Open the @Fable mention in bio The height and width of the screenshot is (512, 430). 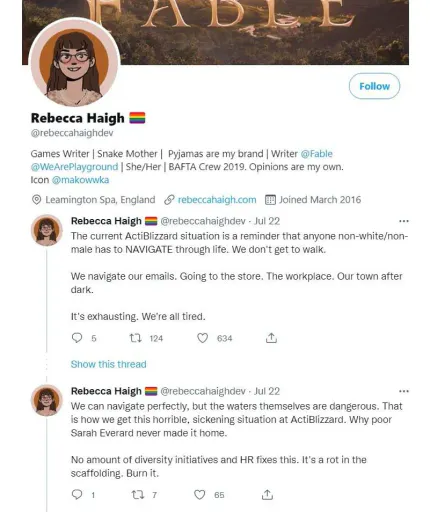click(316, 154)
